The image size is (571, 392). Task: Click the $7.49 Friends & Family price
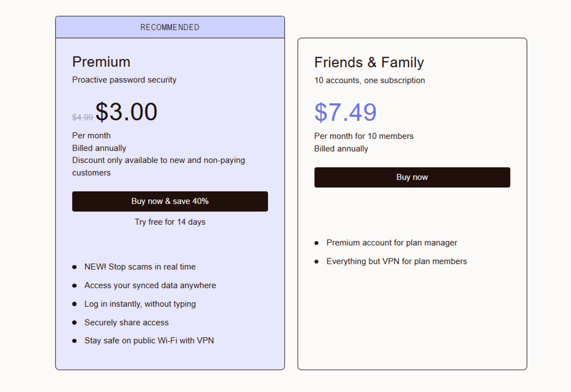345,112
